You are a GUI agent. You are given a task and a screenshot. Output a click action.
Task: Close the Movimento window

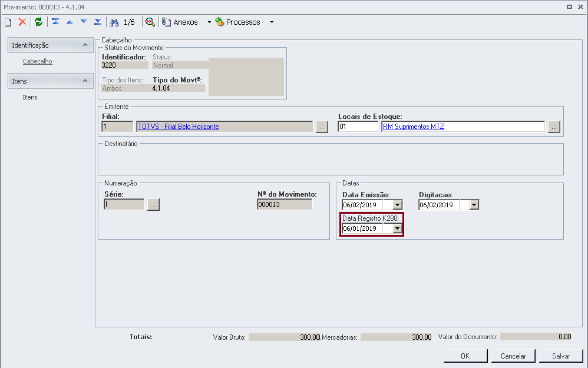point(580,6)
